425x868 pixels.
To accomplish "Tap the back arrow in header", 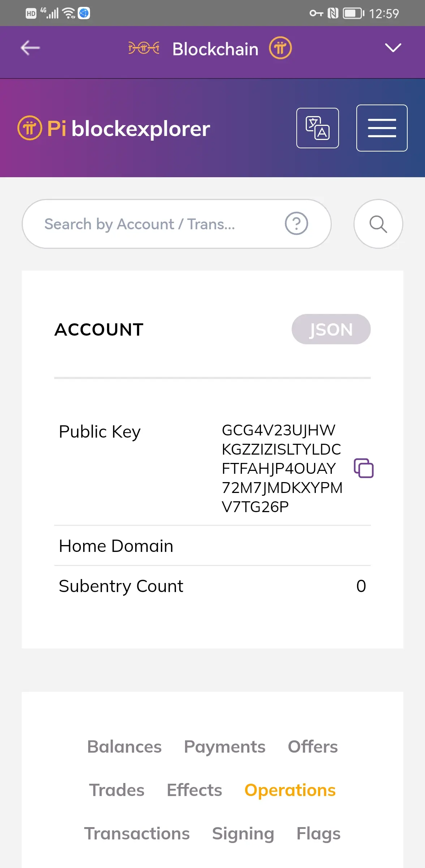I will point(30,48).
